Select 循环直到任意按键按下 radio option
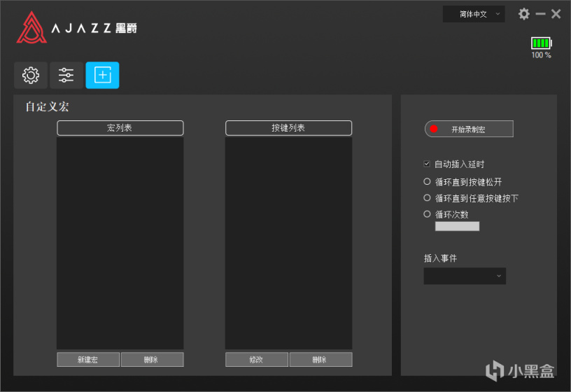Screen dimensions: 571x392 click(x=427, y=198)
